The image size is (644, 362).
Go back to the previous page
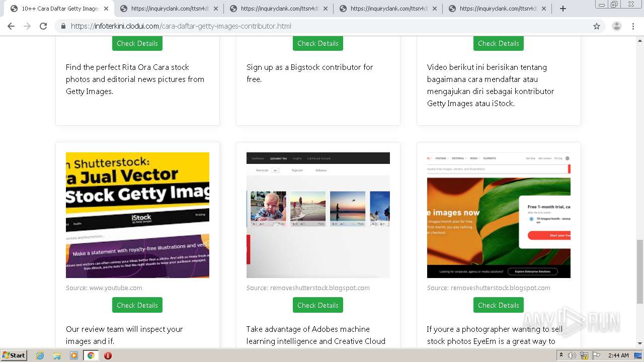click(x=11, y=26)
